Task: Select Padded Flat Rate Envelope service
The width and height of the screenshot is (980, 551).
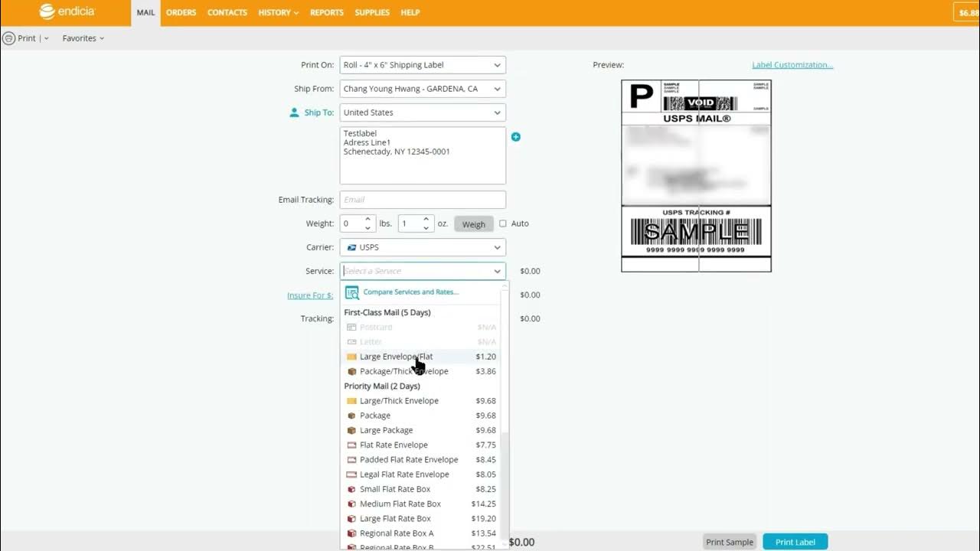Action: pyautogui.click(x=421, y=460)
